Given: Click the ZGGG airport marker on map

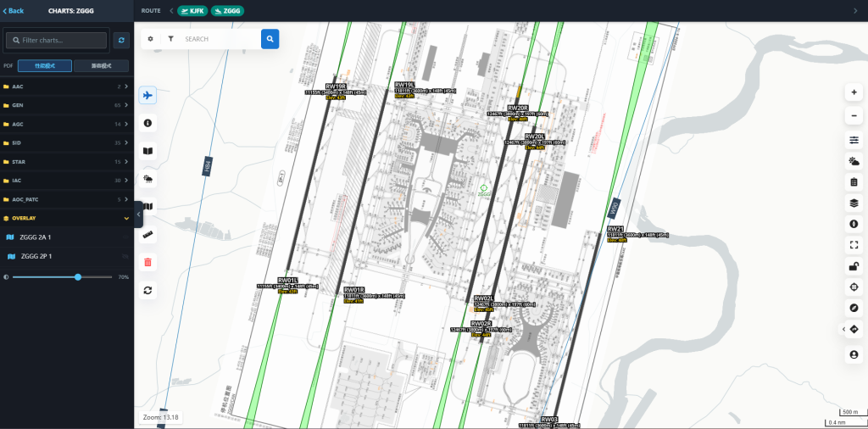Looking at the screenshot, I should [x=484, y=191].
